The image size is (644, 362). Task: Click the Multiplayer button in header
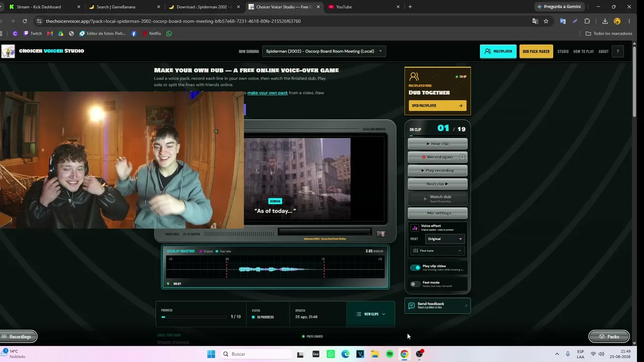point(498,51)
